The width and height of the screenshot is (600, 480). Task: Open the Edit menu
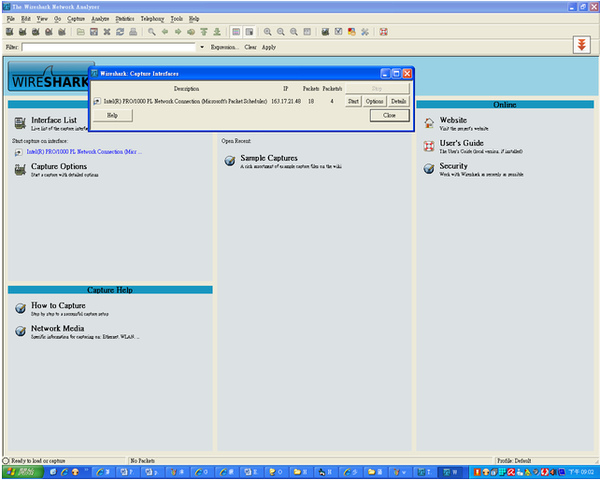pyautogui.click(x=26, y=19)
